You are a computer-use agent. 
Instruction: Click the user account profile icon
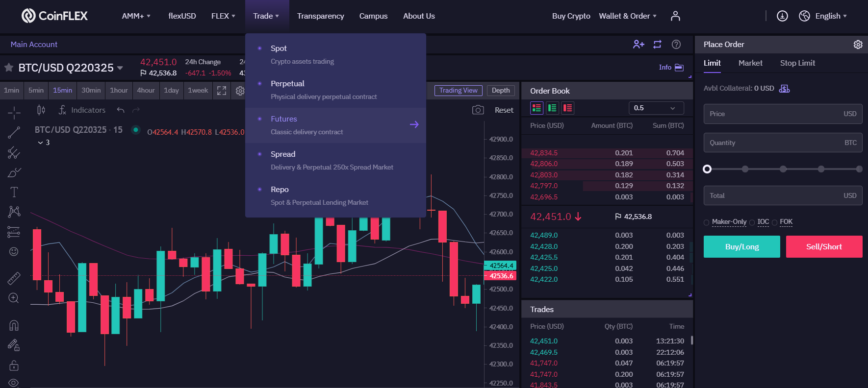[x=675, y=16]
